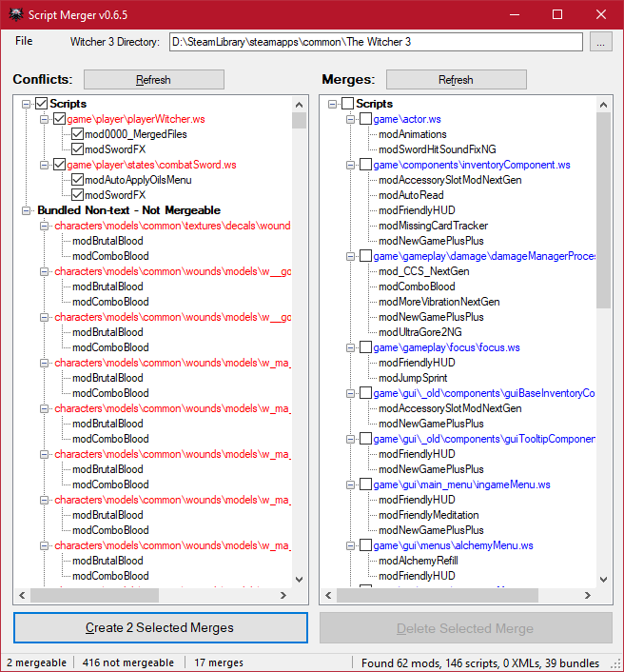Select modAutoRead entry

pyautogui.click(x=411, y=195)
